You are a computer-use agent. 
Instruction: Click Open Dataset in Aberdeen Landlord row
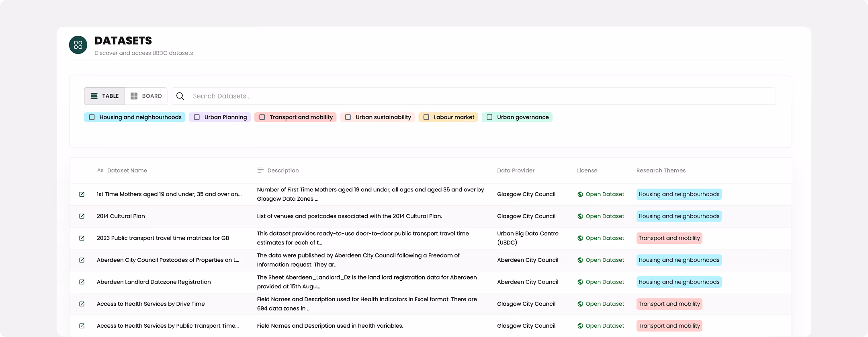[605, 282]
